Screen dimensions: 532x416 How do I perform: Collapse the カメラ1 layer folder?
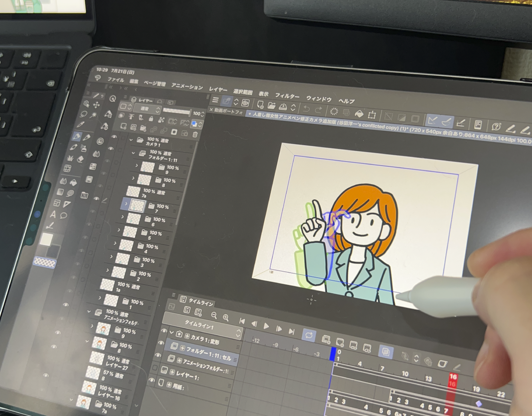(x=131, y=140)
